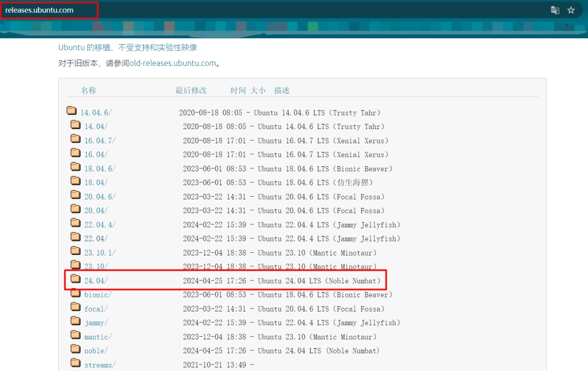Click the folder icon for mantic/
The height and width of the screenshot is (371, 588).
pyautogui.click(x=75, y=334)
